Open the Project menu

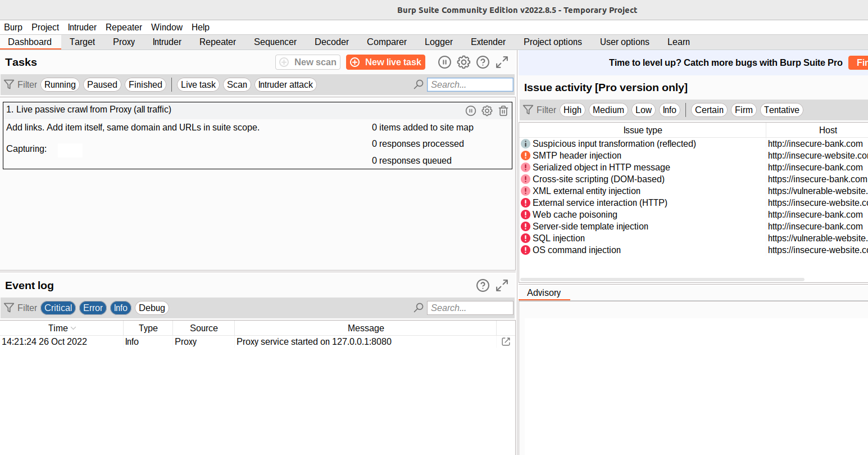pyautogui.click(x=46, y=27)
